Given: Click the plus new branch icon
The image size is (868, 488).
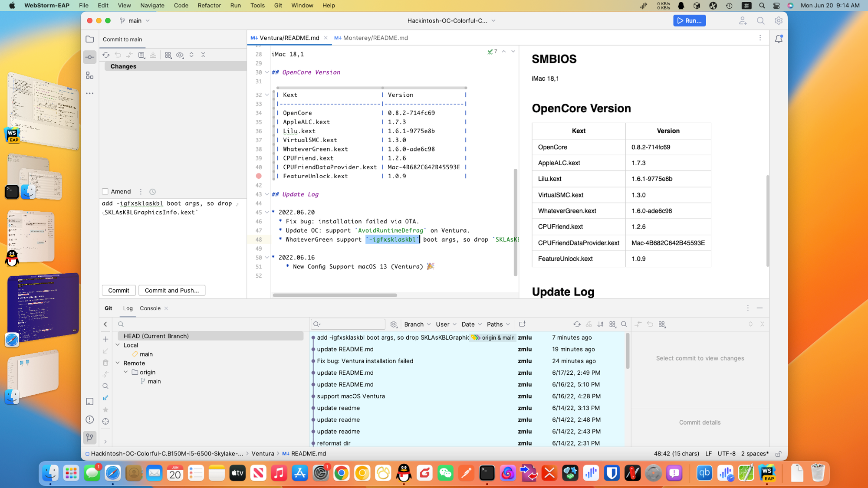Looking at the screenshot, I should [x=105, y=339].
